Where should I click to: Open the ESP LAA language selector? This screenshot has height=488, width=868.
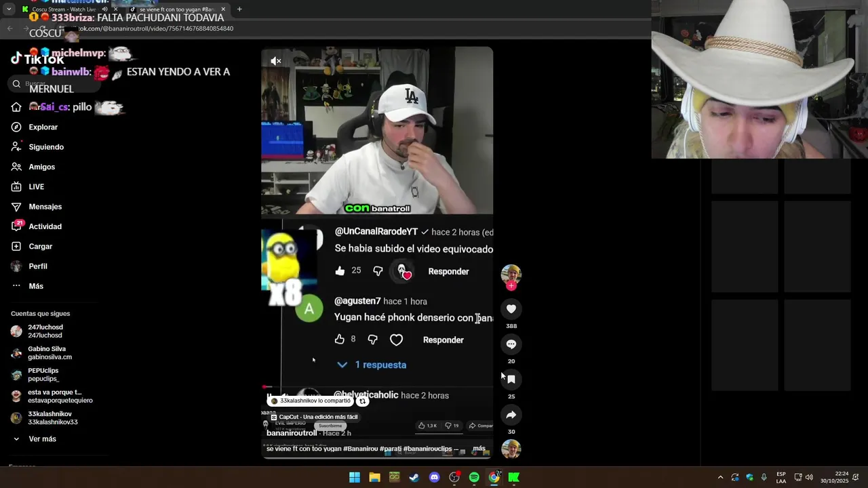pyautogui.click(x=781, y=477)
